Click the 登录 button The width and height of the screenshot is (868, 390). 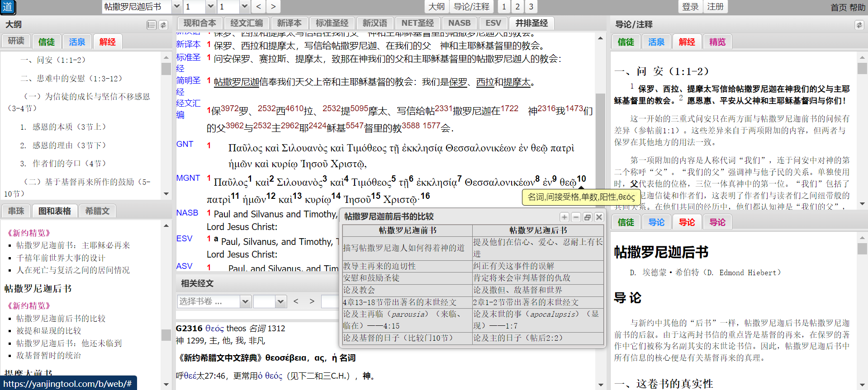coord(690,7)
